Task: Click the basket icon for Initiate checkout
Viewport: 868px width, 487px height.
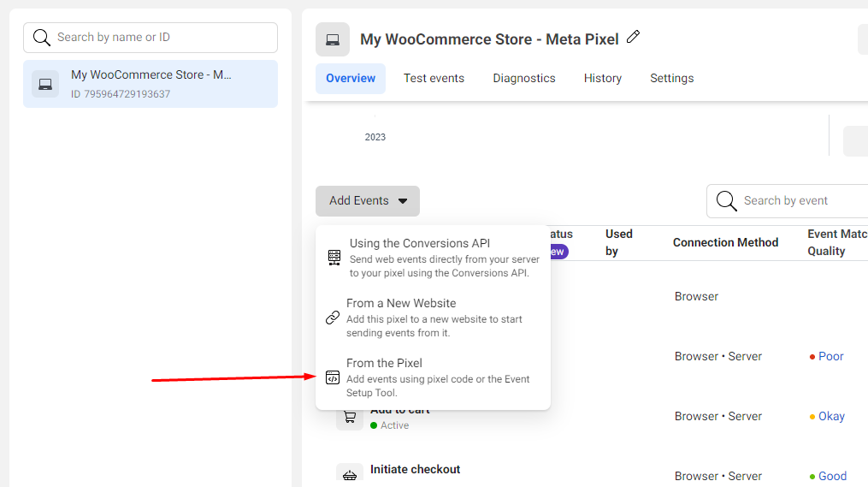Action: 350,473
